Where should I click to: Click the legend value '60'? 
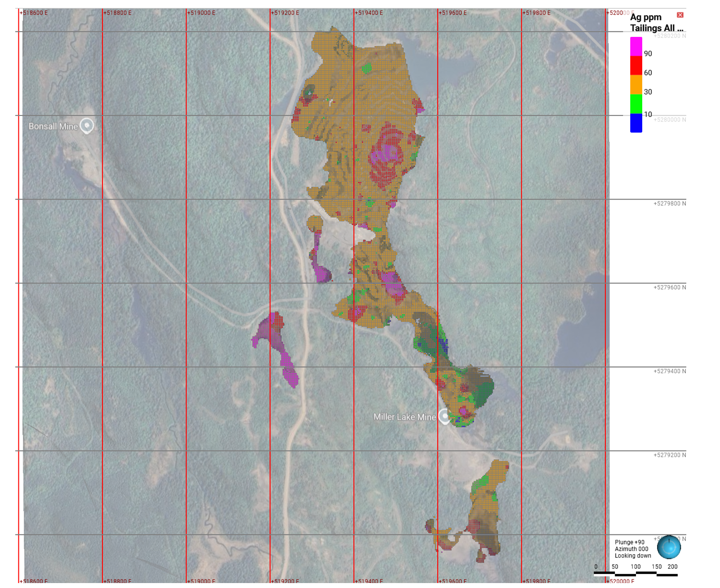(648, 73)
